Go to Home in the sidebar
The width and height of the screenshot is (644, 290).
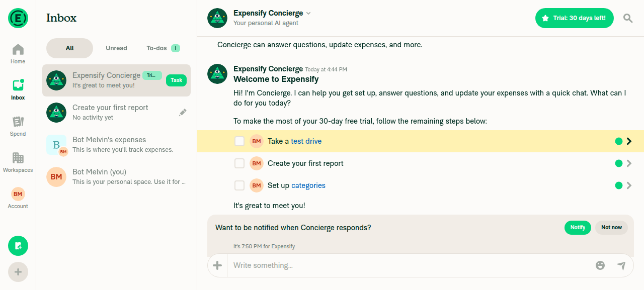pos(18,54)
